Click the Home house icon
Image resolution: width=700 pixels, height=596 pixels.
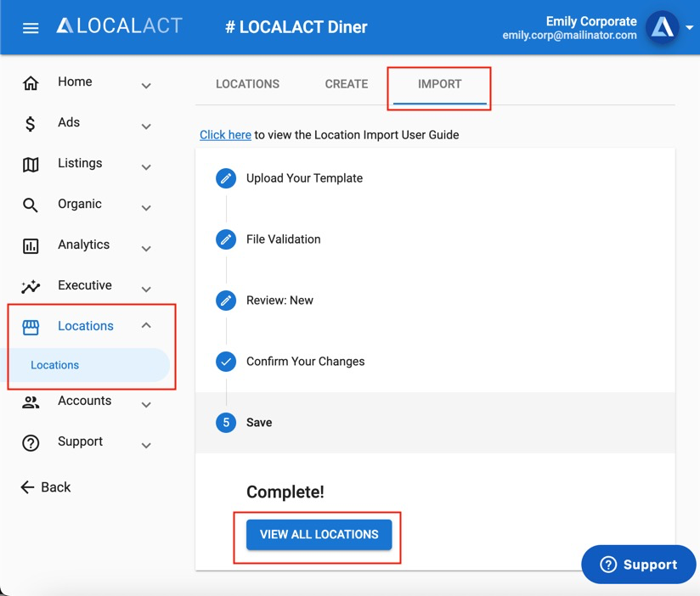click(31, 82)
